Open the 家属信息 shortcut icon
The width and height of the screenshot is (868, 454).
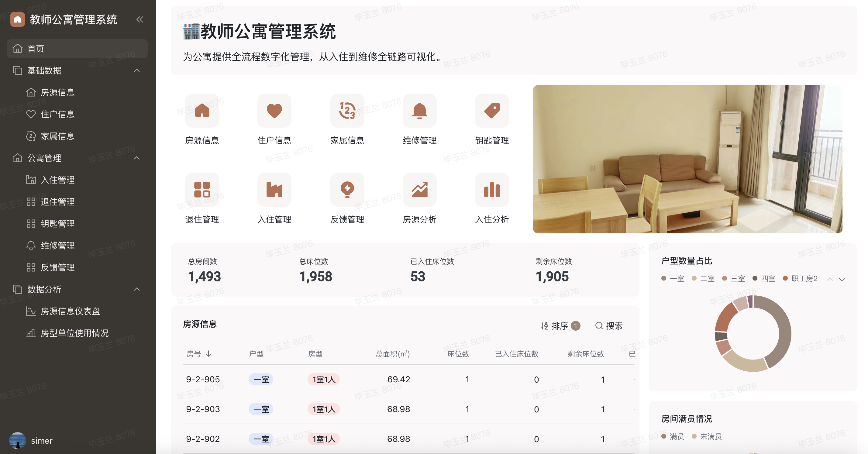[347, 111]
